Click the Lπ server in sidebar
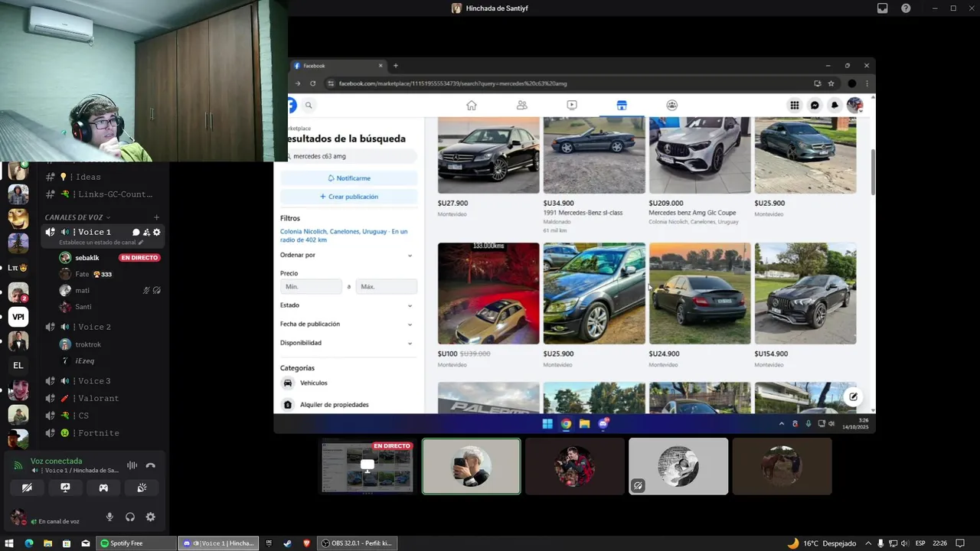 (18, 268)
